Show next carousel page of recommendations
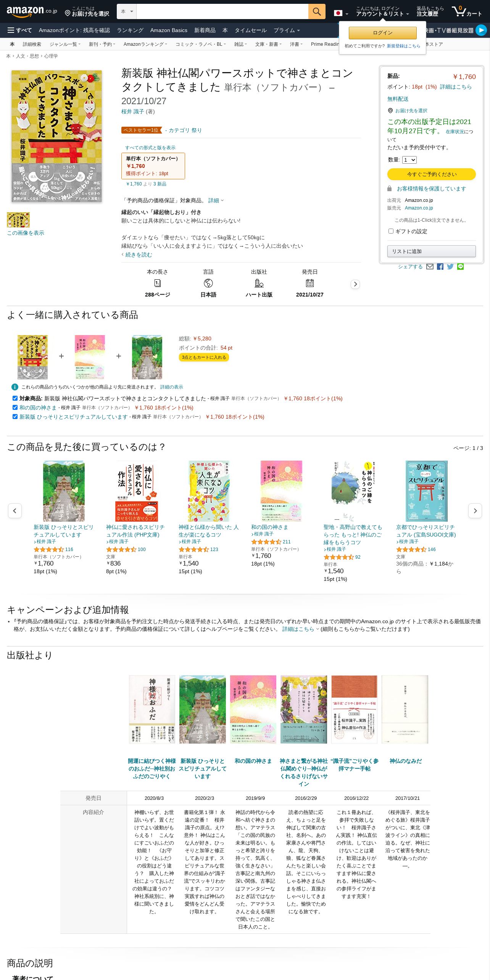Image resolution: width=490 pixels, height=980 pixels. [x=475, y=511]
